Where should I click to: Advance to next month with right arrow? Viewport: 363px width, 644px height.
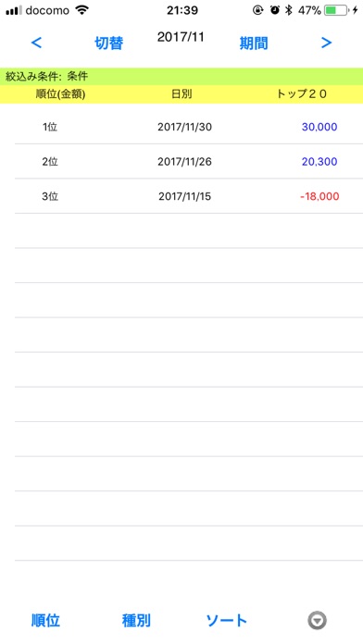tap(326, 43)
